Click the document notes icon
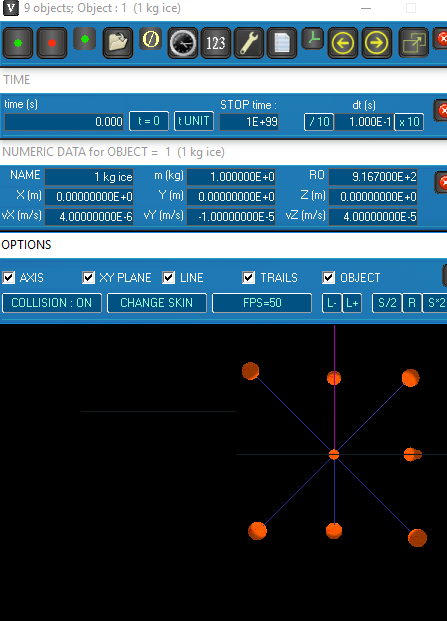 click(x=282, y=43)
